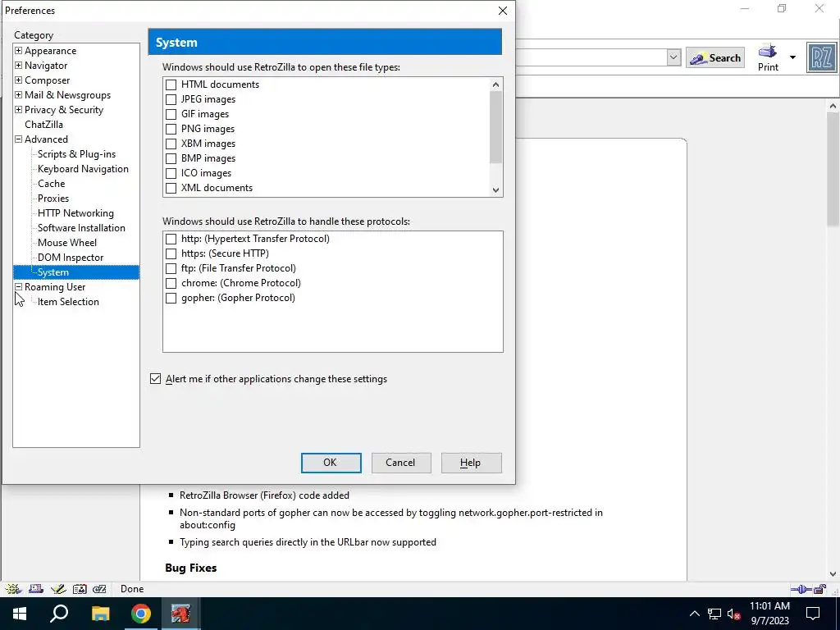840x630 pixels.
Task: Toggle online/offline connection icon in status bar
Action: pyautogui.click(x=801, y=589)
